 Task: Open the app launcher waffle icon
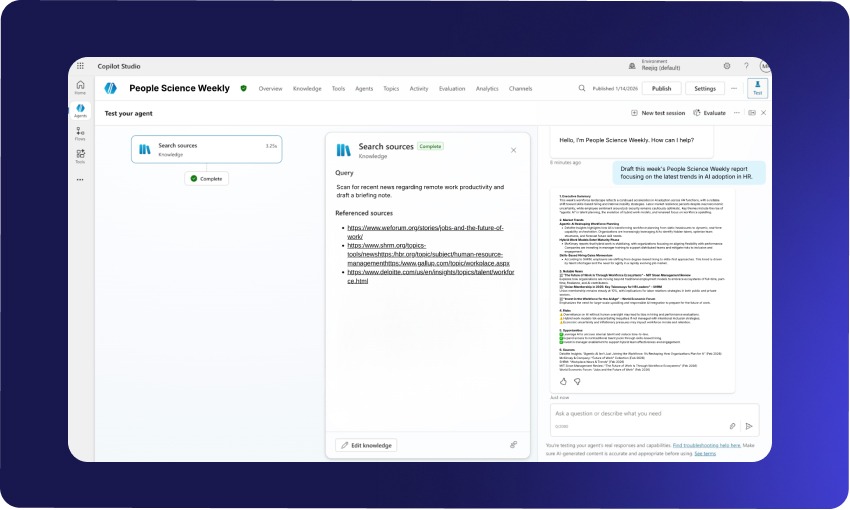80,66
